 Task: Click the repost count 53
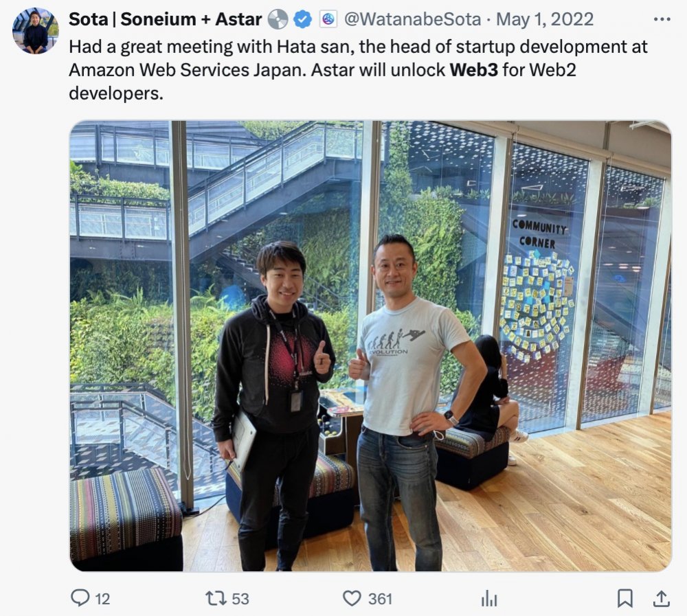click(240, 599)
